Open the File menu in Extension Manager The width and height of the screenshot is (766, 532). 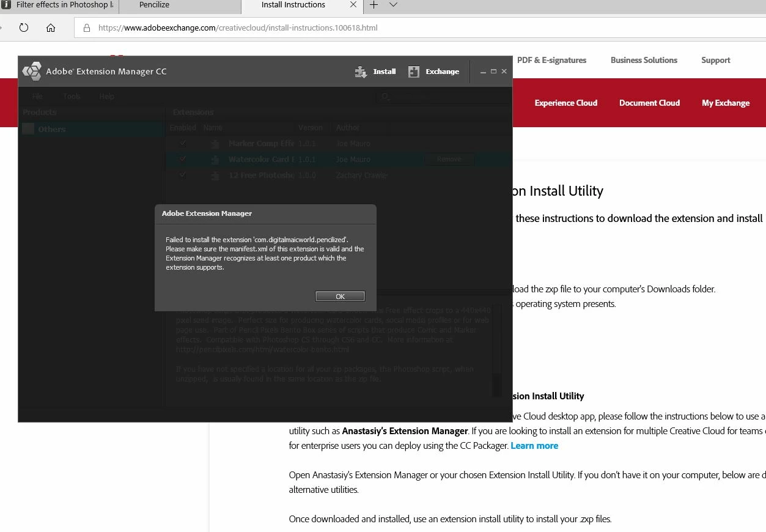point(38,96)
